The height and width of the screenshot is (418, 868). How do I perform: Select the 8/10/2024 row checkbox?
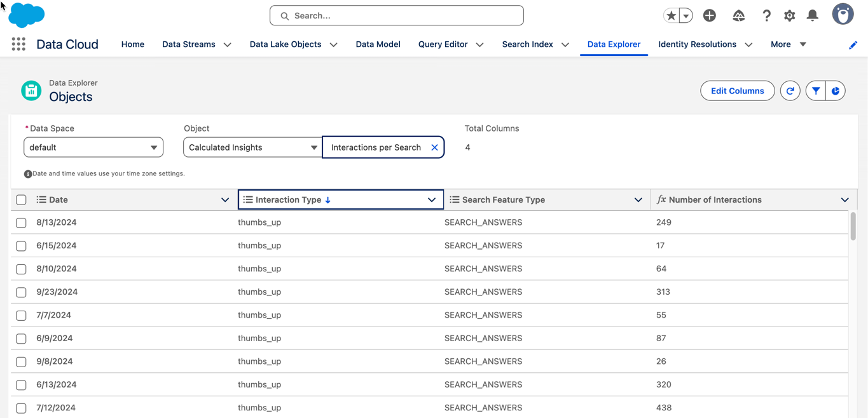21,269
